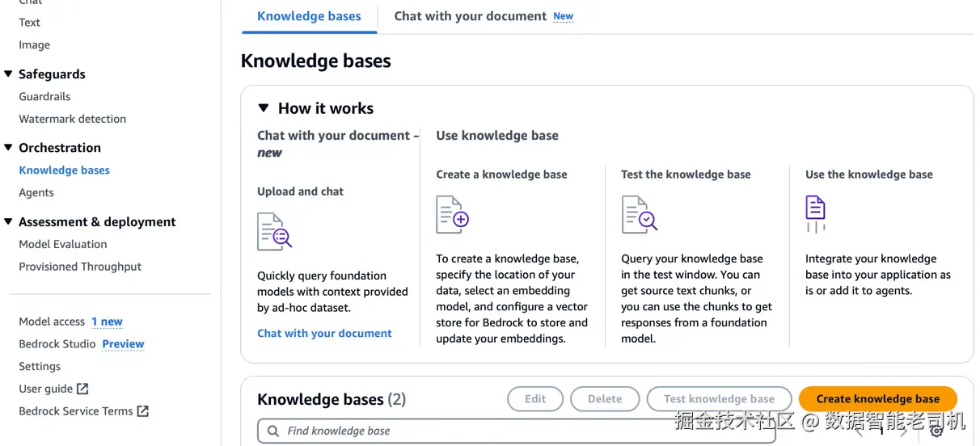Open the Chat with your document tab
Image resolution: width=980 pixels, height=446 pixels.
click(x=471, y=16)
